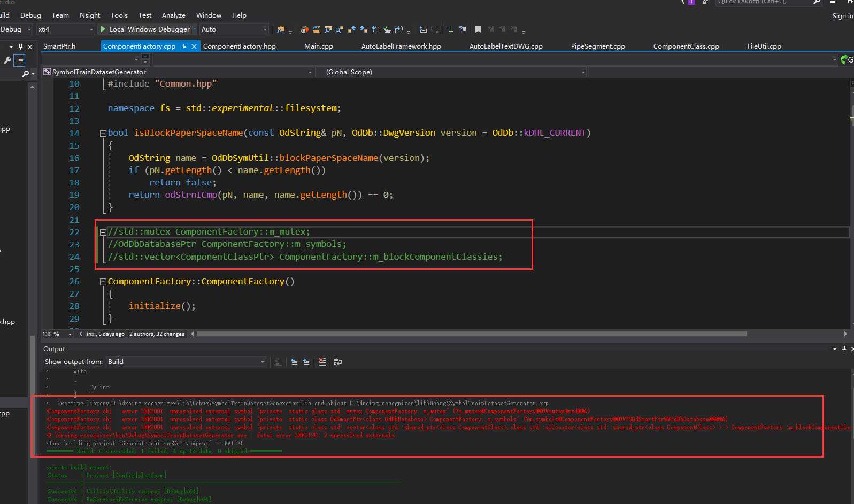
Task: Open the Analyze menu
Action: point(174,15)
